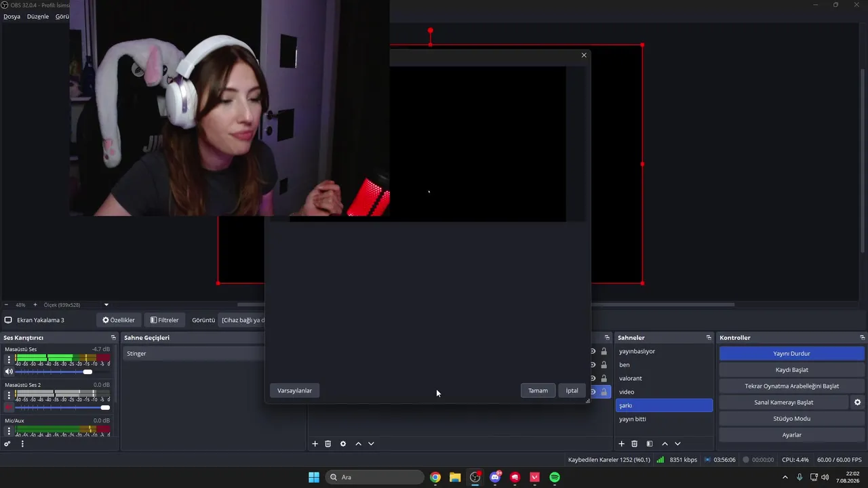
Task: Open the Valorant icon in taskbar
Action: (x=534, y=477)
